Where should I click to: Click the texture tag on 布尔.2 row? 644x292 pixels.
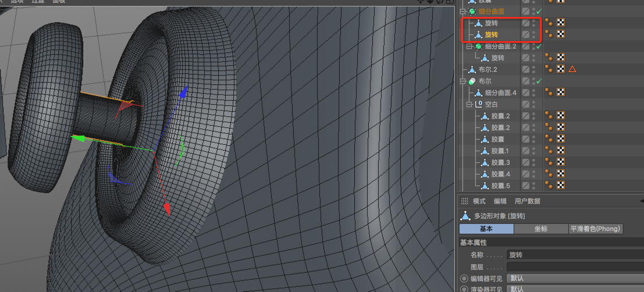coord(561,69)
